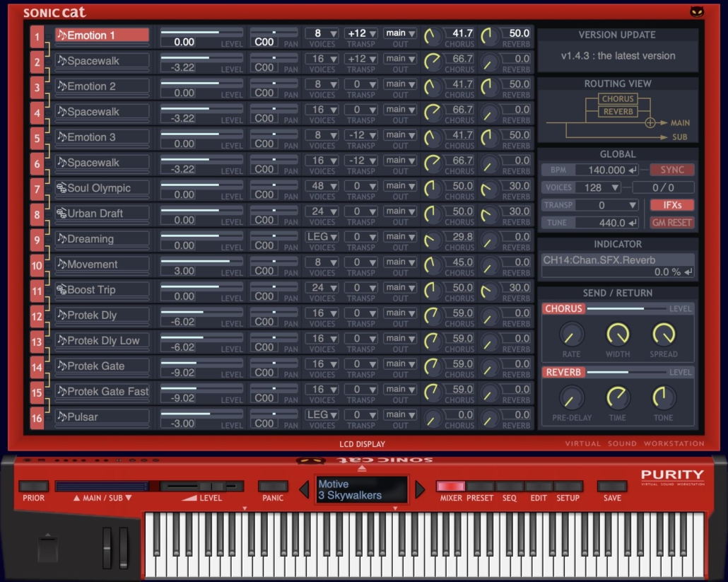Click the SPREAD knob in the chorus send section
The width and height of the screenshot is (728, 582).
[x=664, y=335]
